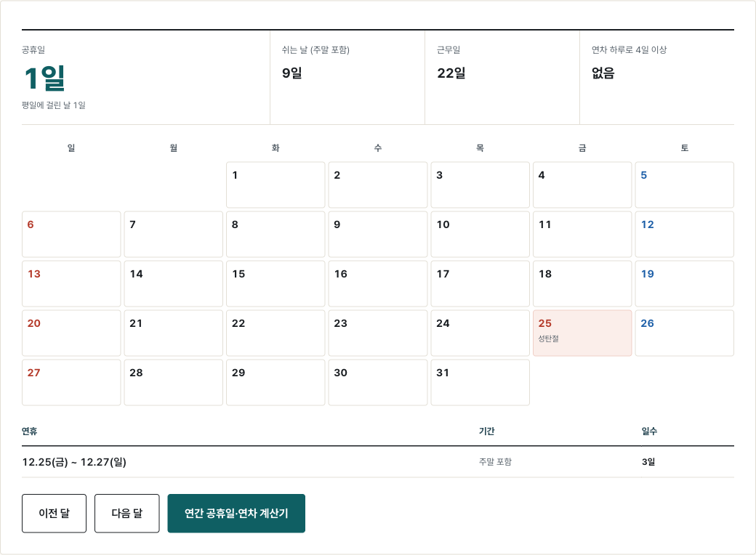Select calendar day 31
This screenshot has height=555, width=756.
coord(480,383)
